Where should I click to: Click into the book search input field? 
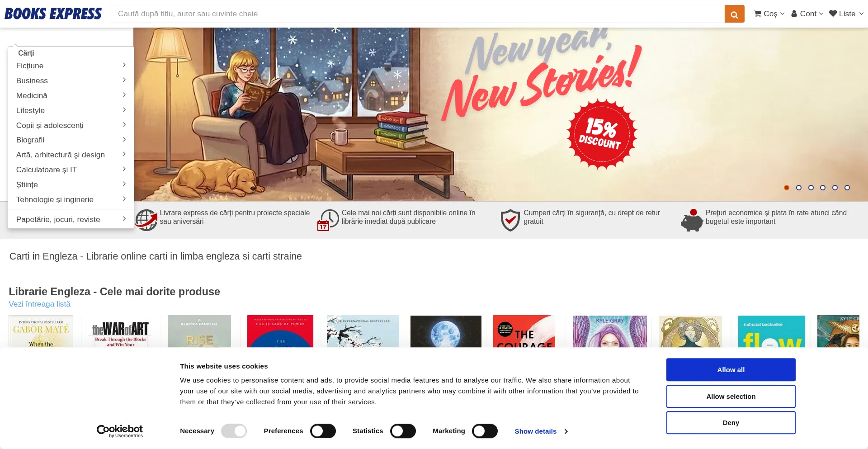[417, 14]
